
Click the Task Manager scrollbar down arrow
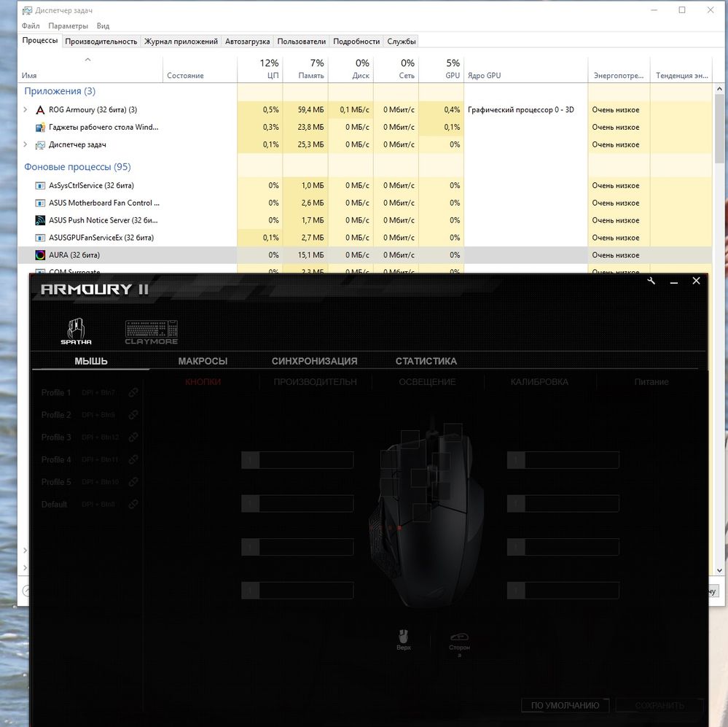pyautogui.click(x=719, y=570)
